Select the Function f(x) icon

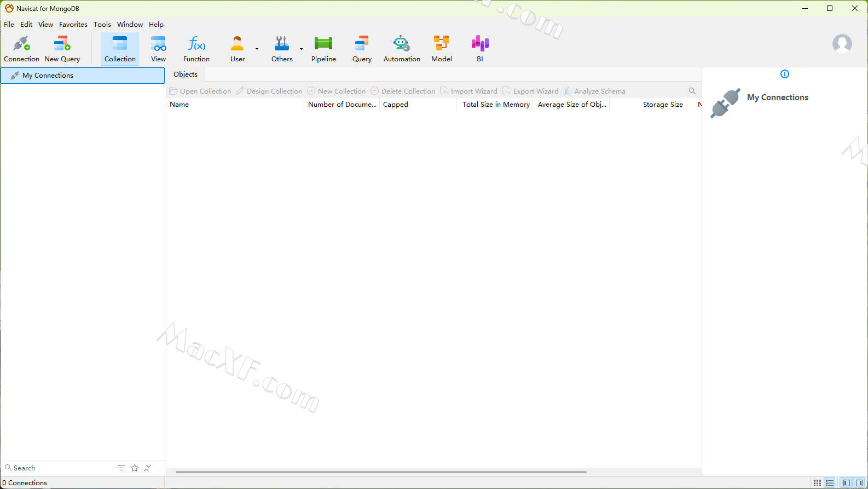coord(196,44)
